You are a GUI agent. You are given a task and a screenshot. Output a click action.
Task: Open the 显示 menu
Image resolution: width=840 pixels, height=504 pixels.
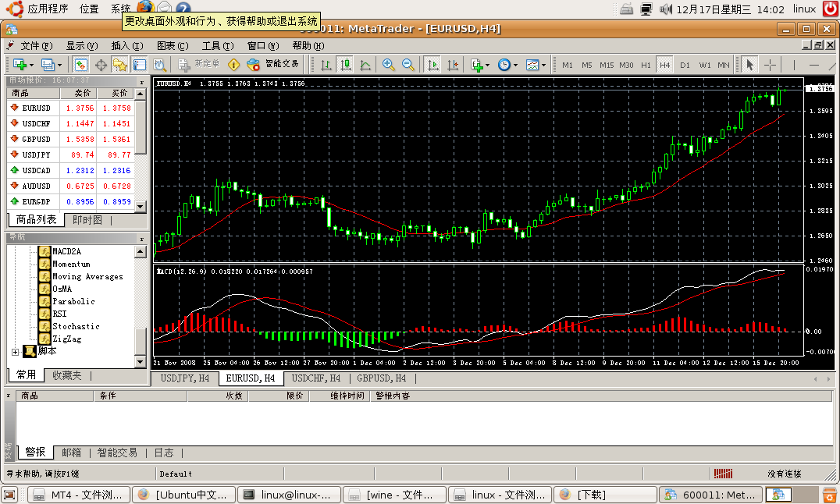click(81, 45)
